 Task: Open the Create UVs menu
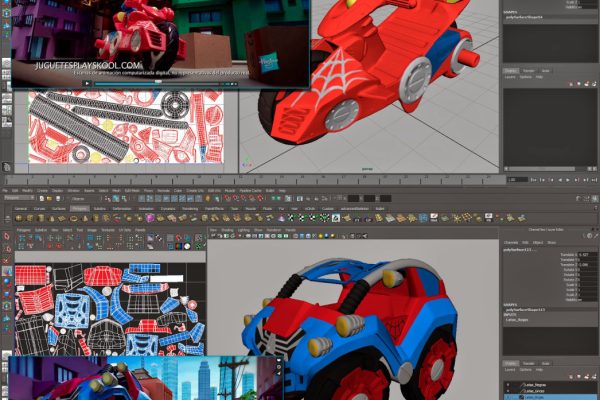pyautogui.click(x=195, y=191)
